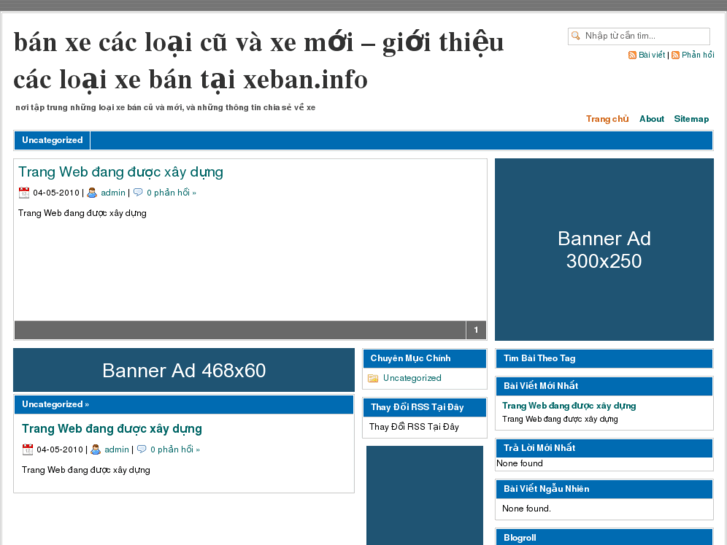Focus the 'Nhập từ cần tìm' search field

pos(639,36)
